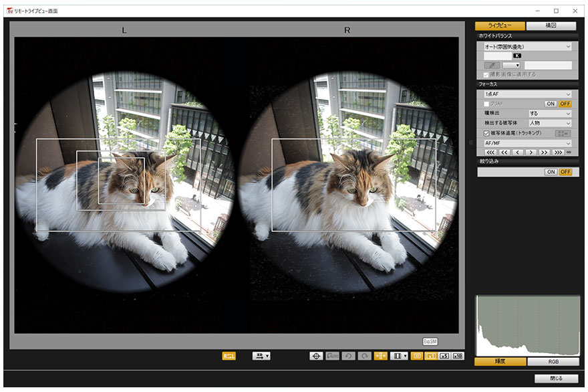Switch to the 構図 tab
This screenshot has width=588, height=392.
coord(552,26)
